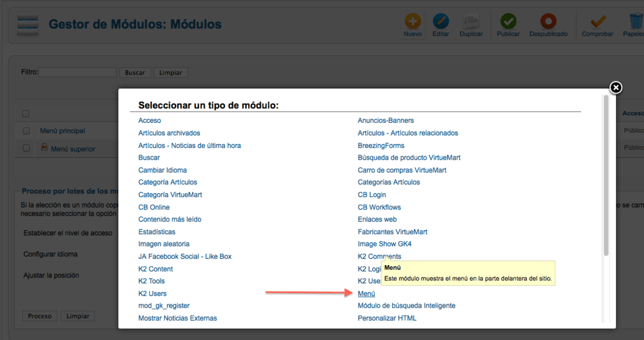The height and width of the screenshot is (340, 644).
Task: Close the module type dialog
Action: (x=616, y=87)
